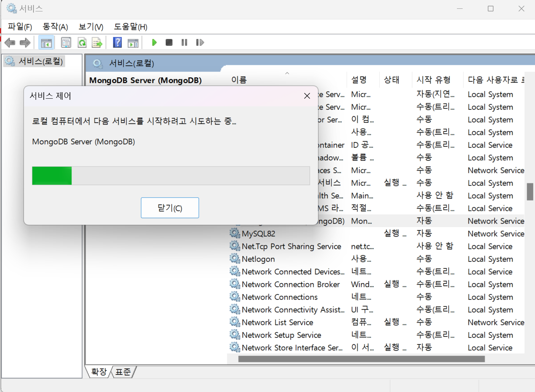535x392 pixels.
Task: Click the Net.Tcp Port Sharing Service icon
Action: click(x=235, y=246)
